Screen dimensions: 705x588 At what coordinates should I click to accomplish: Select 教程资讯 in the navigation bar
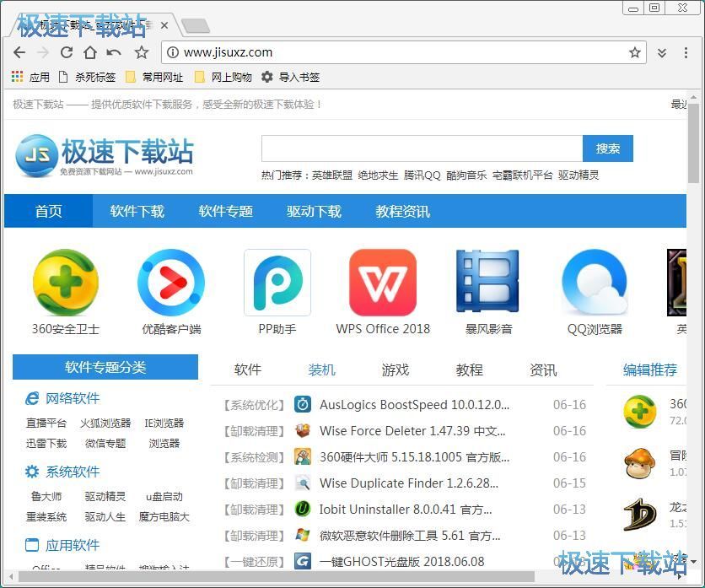403,211
